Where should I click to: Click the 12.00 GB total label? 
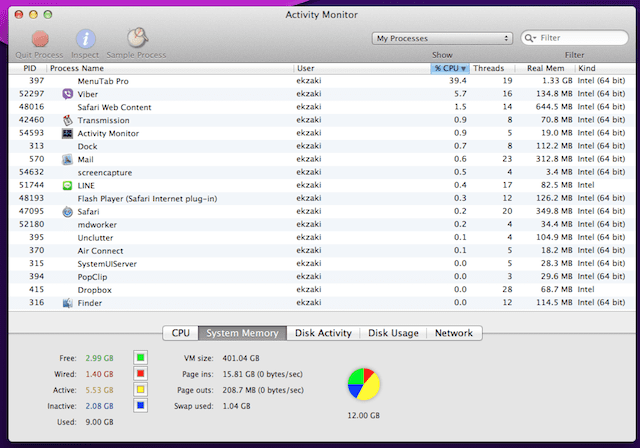[363, 415]
